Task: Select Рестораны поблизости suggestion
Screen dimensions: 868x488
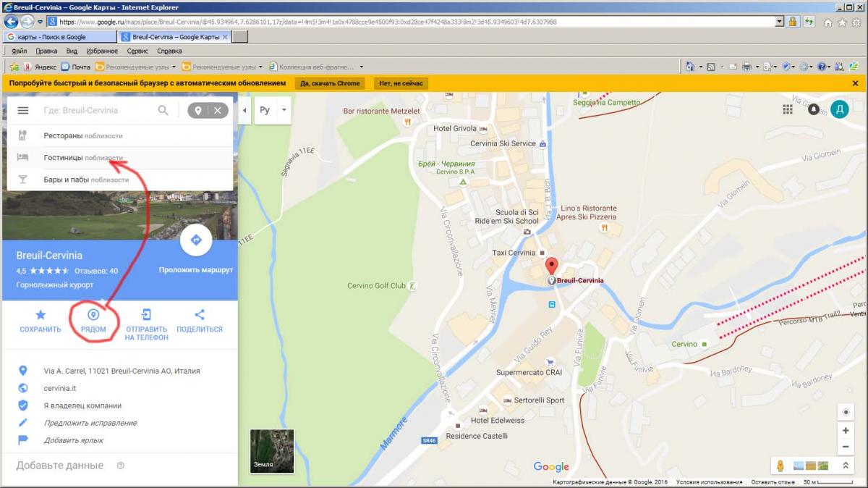Action: (120, 135)
